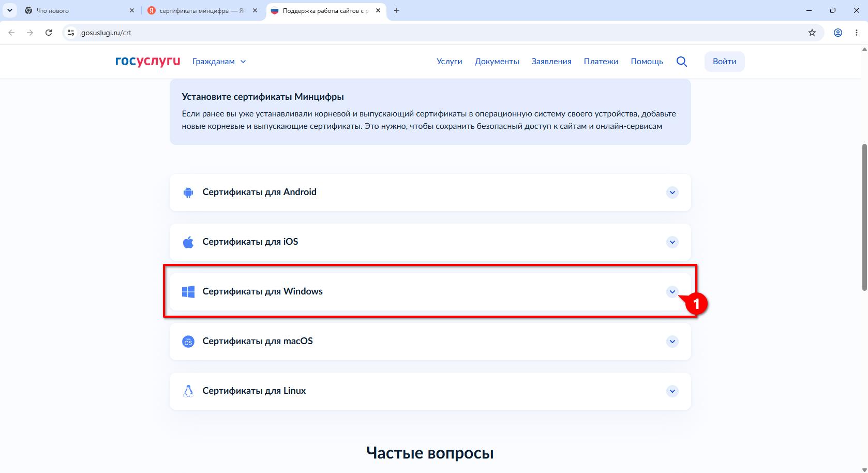Open the 'Платежи' menu item

click(x=601, y=61)
